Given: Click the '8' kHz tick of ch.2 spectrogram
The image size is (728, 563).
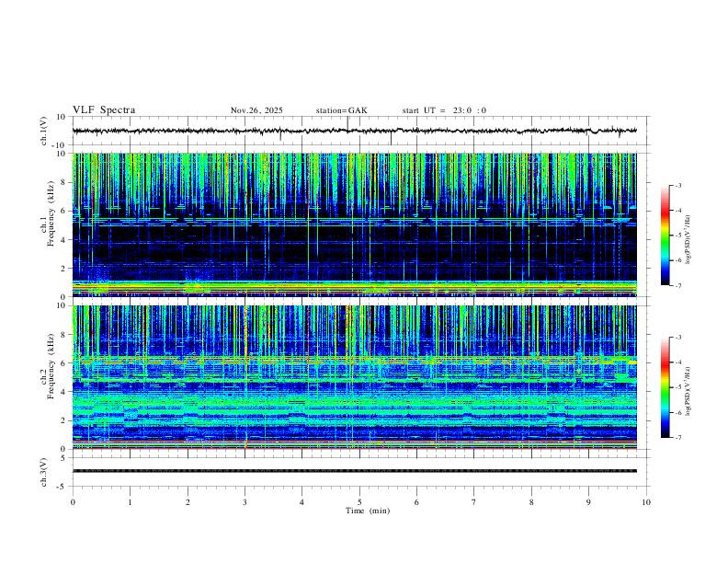Looking at the screenshot, I should 63,335.
